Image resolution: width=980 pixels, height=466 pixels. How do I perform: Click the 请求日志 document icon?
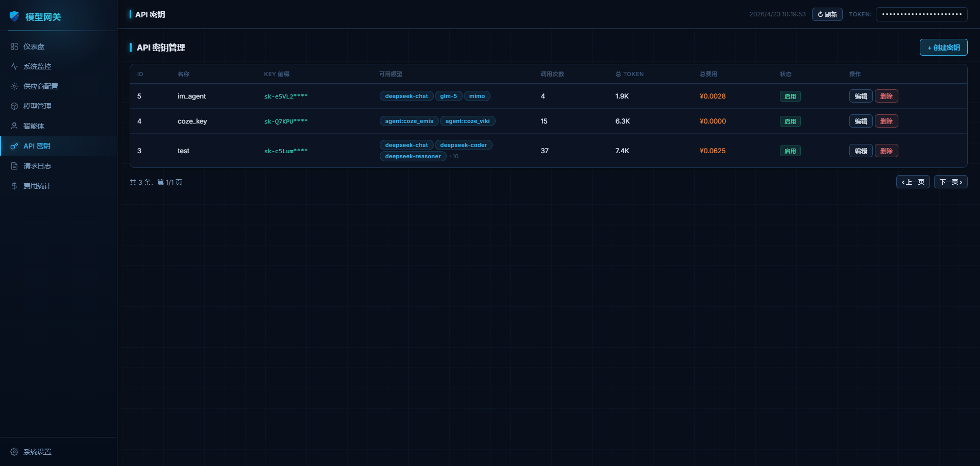(x=14, y=166)
